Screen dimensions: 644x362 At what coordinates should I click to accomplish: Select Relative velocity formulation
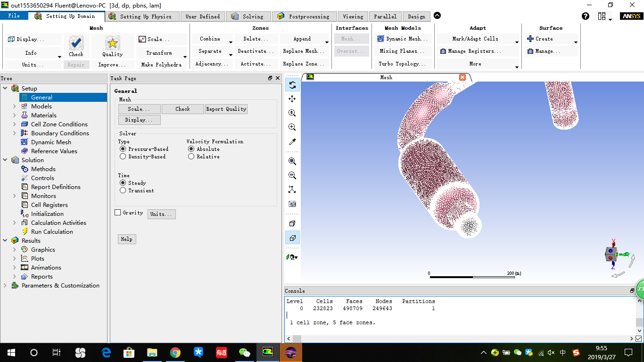tap(192, 156)
